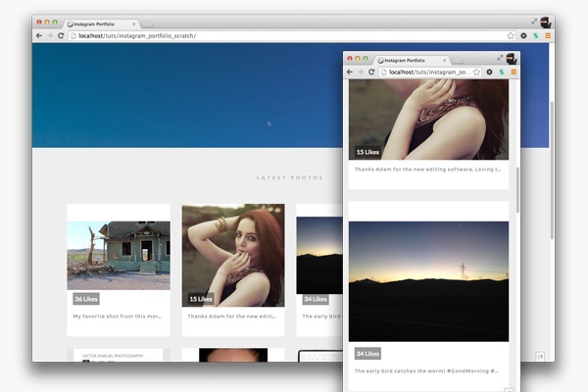Screen dimensions: 588x392
Task: Click green extension icon in large browser window
Action: pyautogui.click(x=536, y=35)
